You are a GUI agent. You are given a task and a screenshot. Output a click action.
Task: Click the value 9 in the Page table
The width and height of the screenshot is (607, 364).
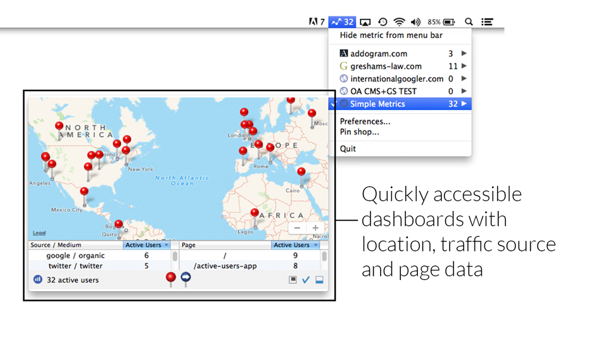coord(295,255)
